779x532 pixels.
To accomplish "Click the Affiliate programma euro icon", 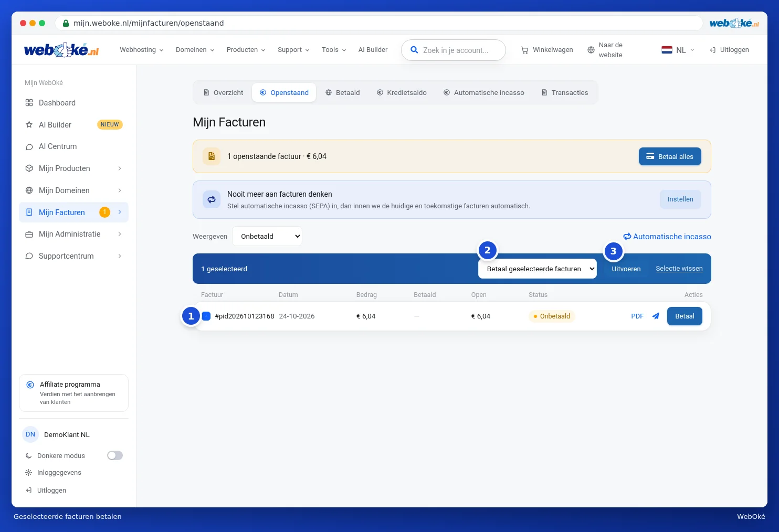I will pos(30,385).
